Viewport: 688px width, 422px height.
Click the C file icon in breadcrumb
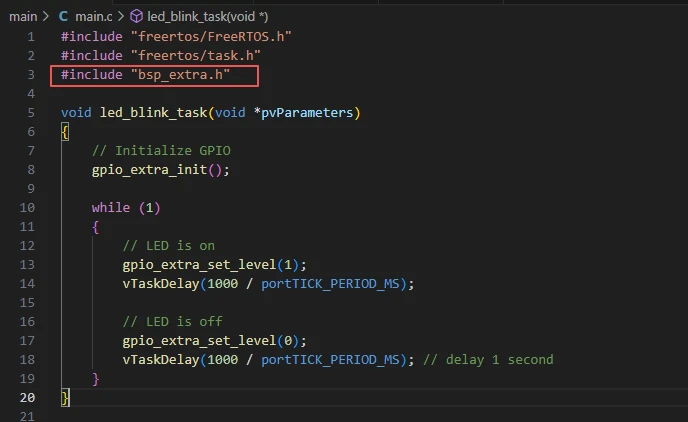(64, 17)
